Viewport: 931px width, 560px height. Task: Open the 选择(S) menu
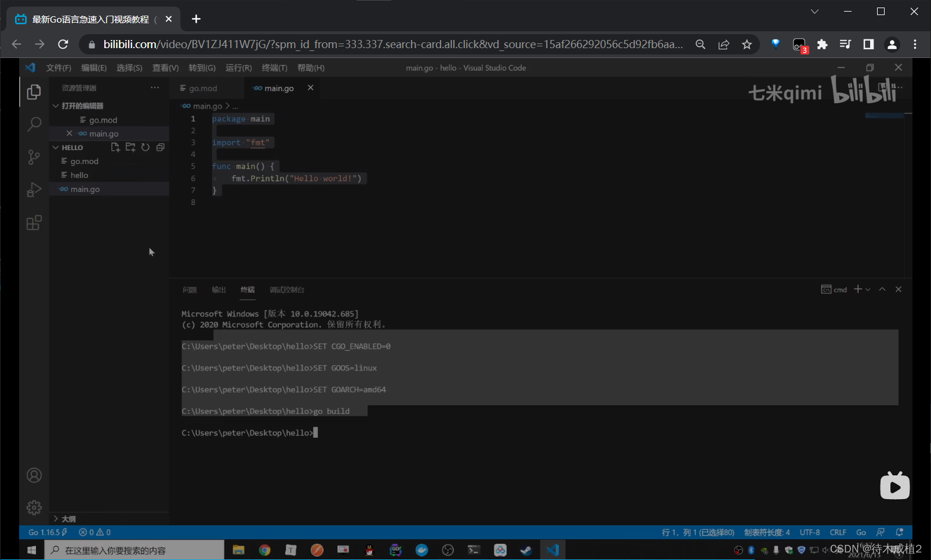pos(129,68)
